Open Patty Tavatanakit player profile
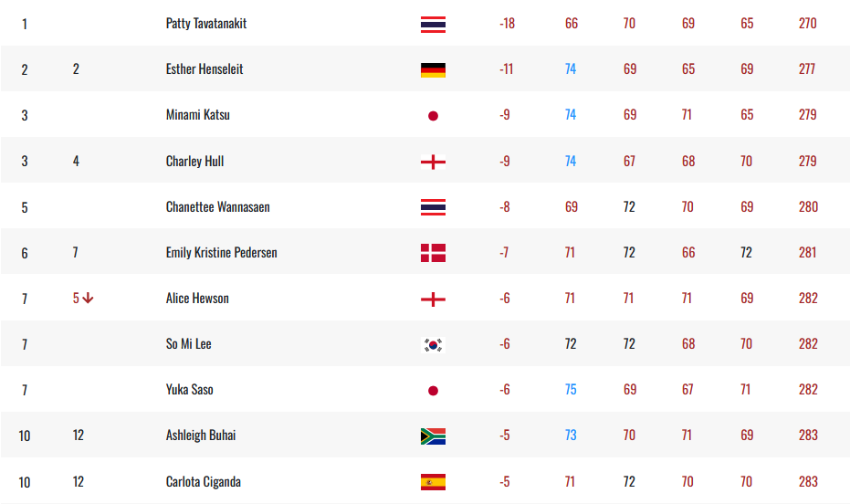The image size is (850, 504). tap(206, 24)
